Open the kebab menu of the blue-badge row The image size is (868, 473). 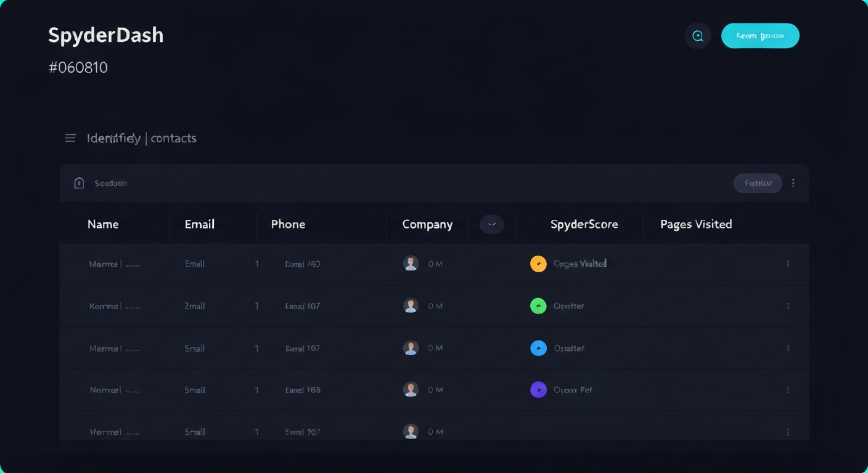788,348
